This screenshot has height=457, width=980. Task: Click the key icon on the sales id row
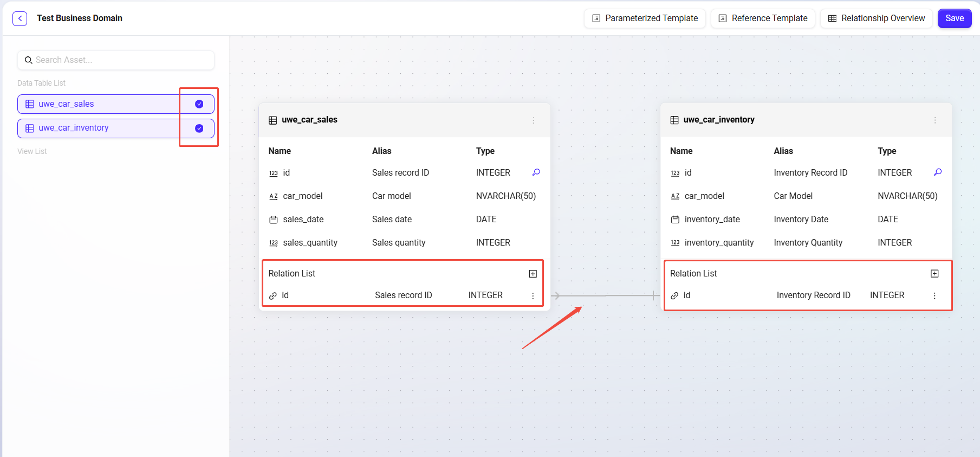point(536,172)
